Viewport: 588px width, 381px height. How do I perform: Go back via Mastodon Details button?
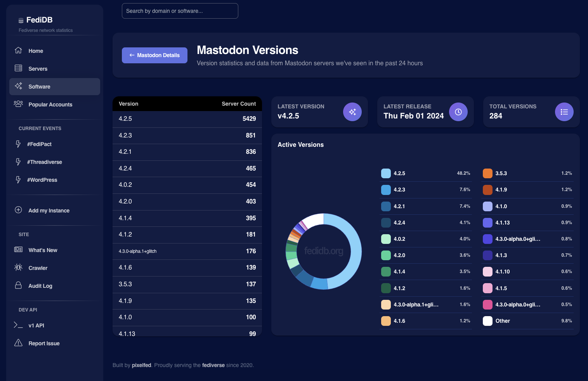[154, 55]
